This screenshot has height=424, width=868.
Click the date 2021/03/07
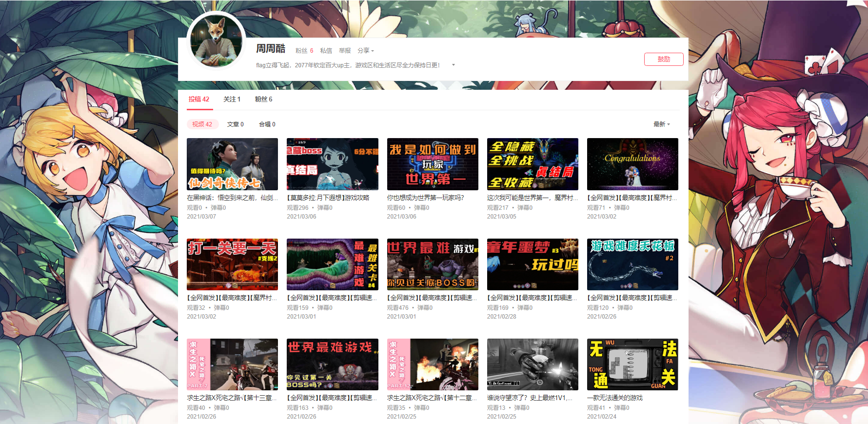(201, 217)
